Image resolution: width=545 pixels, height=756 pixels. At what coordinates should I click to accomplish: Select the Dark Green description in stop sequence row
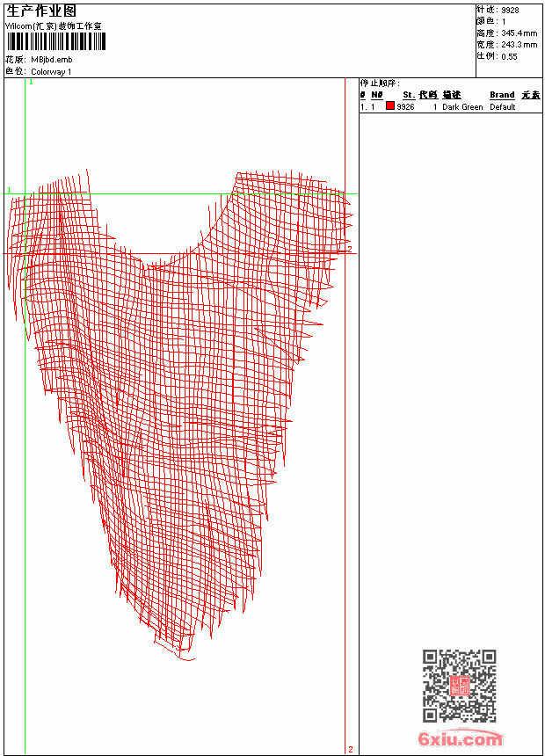pyautogui.click(x=462, y=107)
